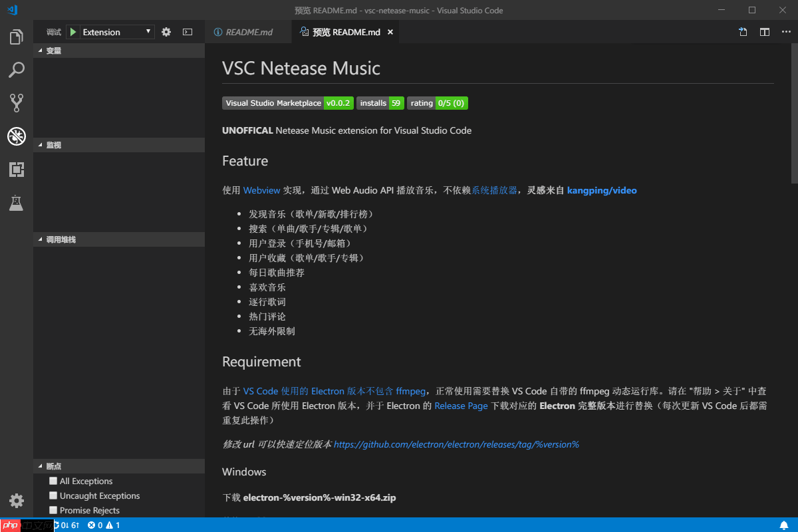Enable Promise Rejects breakpoints
This screenshot has width=798, height=532.
coord(53,510)
